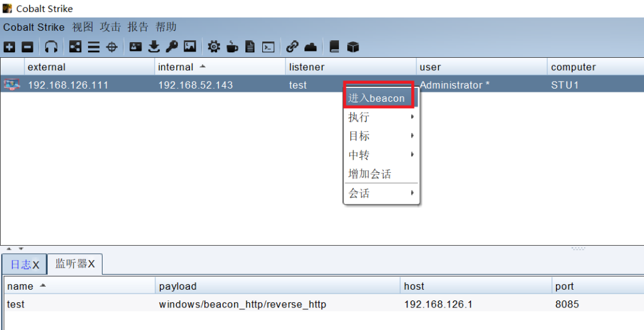Click the headphones listeners icon
Screen dimensions: 644x330
pos(52,47)
